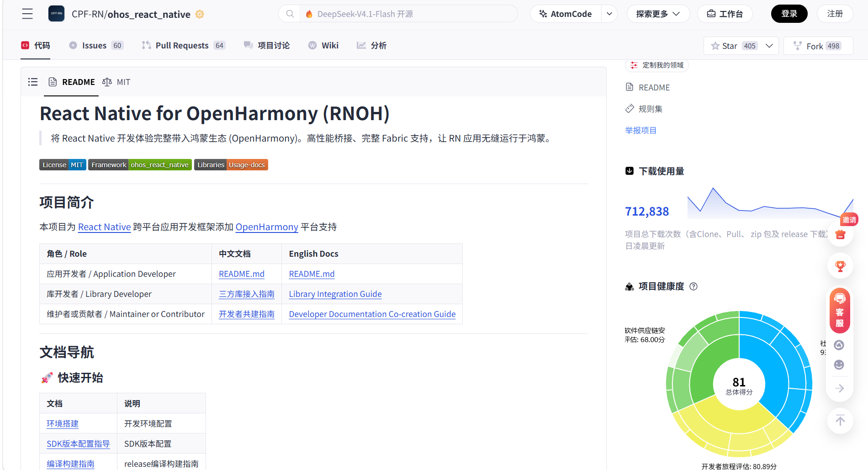This screenshot has width=868, height=470.
Task: Open the Library Integration Guide link
Action: [x=335, y=294]
